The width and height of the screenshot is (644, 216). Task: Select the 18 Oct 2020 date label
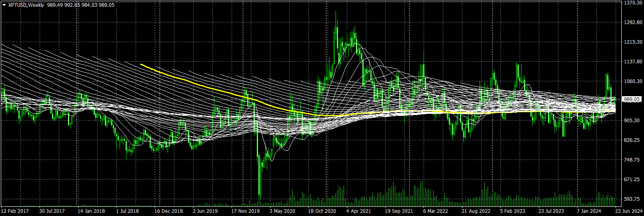click(322, 211)
